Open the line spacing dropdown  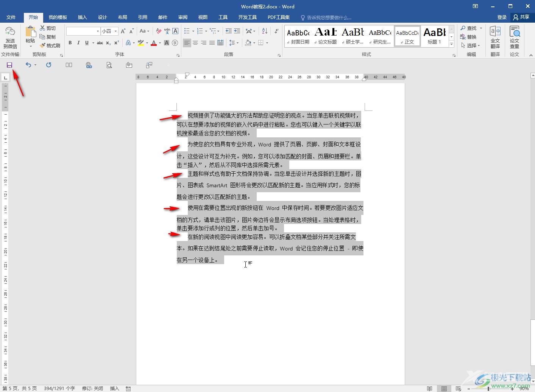[234, 43]
